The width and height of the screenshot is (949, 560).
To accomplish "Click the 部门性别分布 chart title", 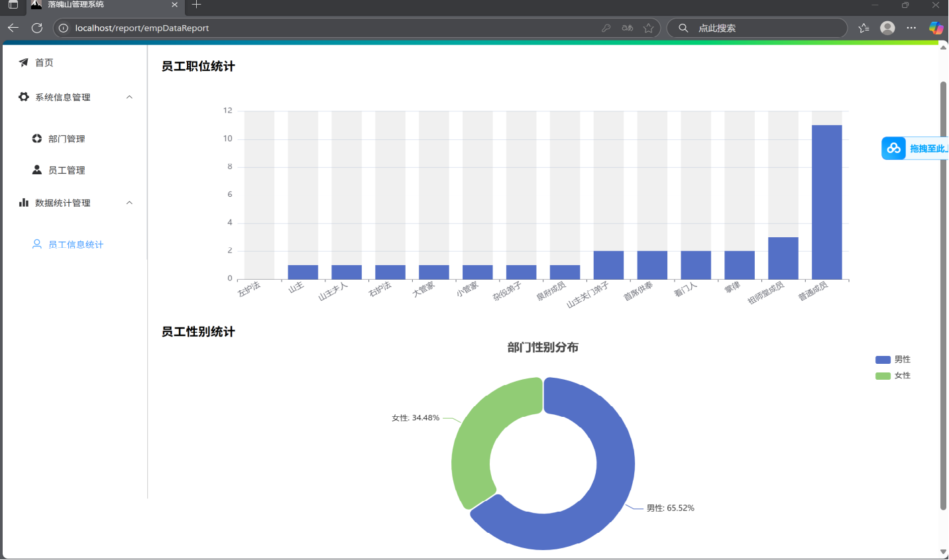I will 543,347.
